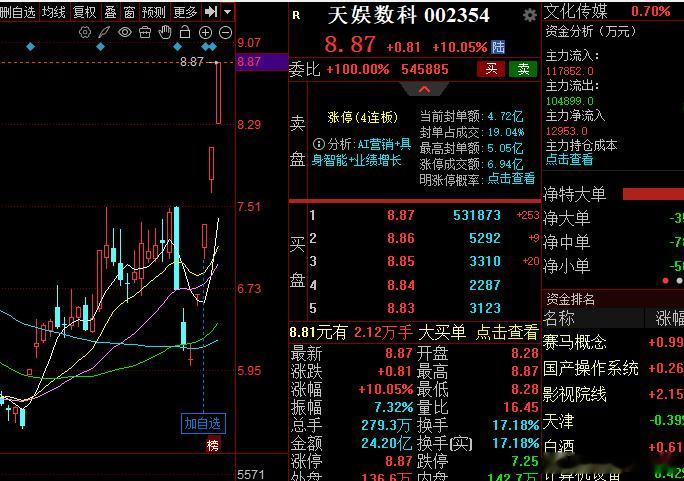684x481 pixels.
Task: Click 换手 17.18% value
Action: click(516, 425)
